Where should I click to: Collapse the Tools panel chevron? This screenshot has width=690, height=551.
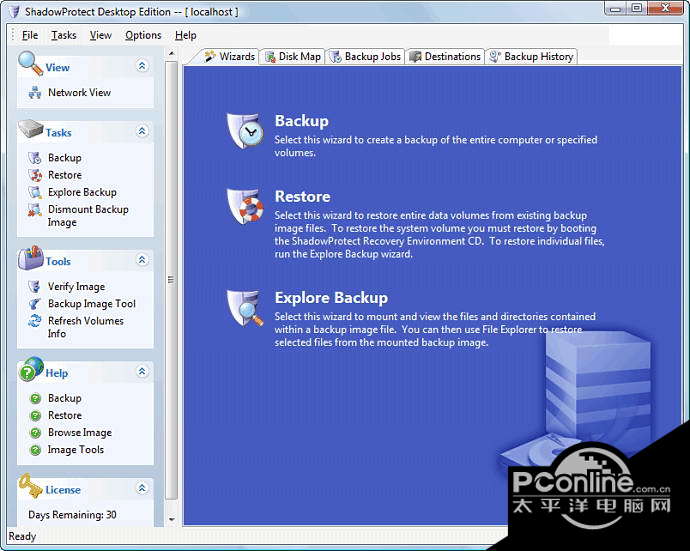coord(142,260)
